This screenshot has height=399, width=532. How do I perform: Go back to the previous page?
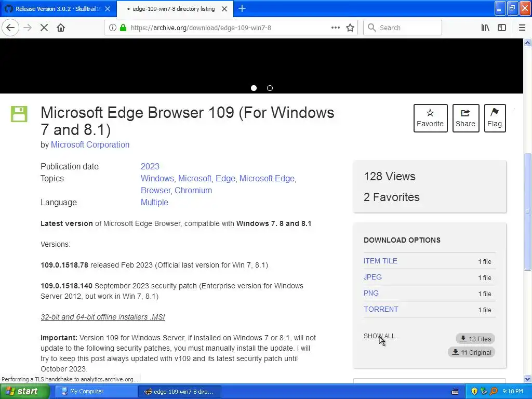(10, 28)
